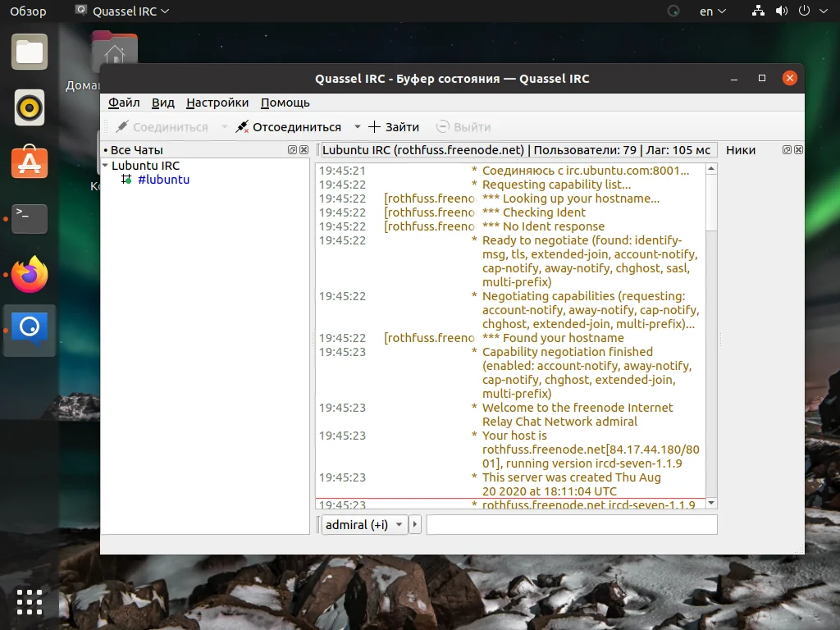Select the #lubuntu channel
840x630 pixels.
tap(163, 180)
